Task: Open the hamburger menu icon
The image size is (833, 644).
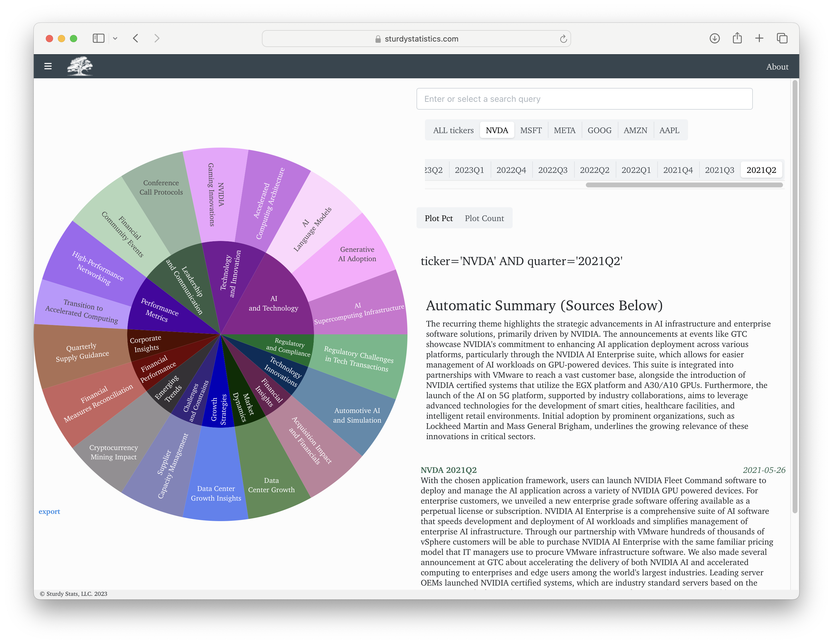Action: [48, 66]
